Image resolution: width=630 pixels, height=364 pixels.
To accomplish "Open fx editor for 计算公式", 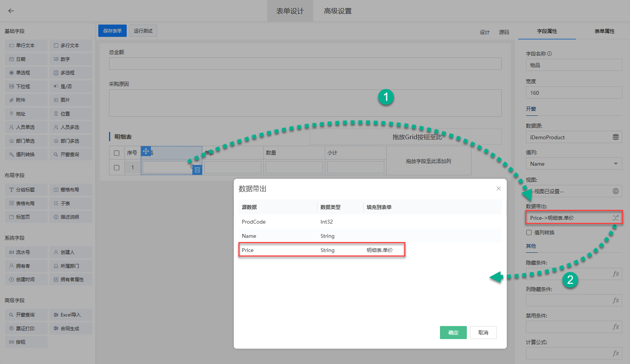I will point(615,353).
